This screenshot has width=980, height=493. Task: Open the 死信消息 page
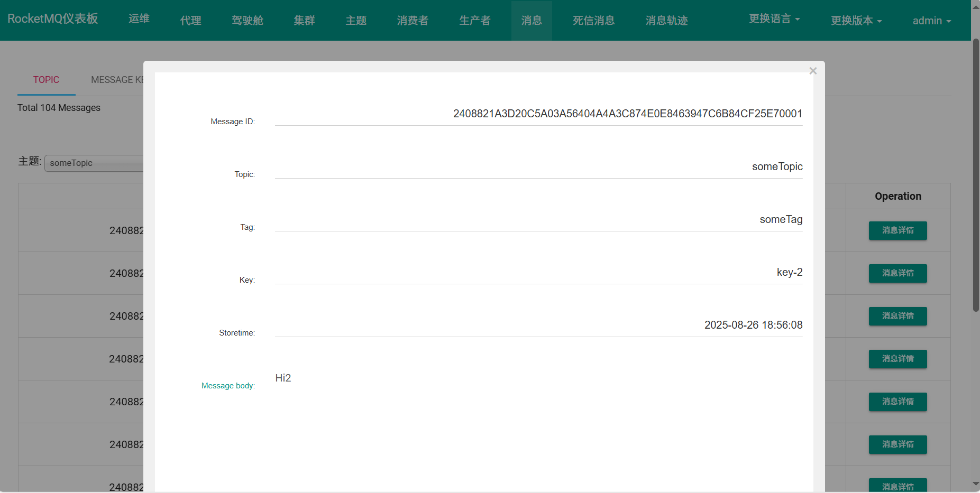pos(593,21)
